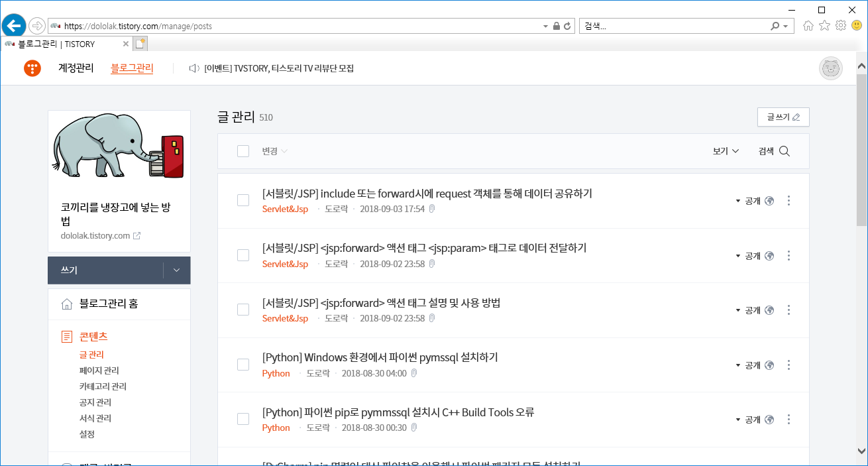Open more options for C++ Build Tools 오류 post

pyautogui.click(x=788, y=419)
